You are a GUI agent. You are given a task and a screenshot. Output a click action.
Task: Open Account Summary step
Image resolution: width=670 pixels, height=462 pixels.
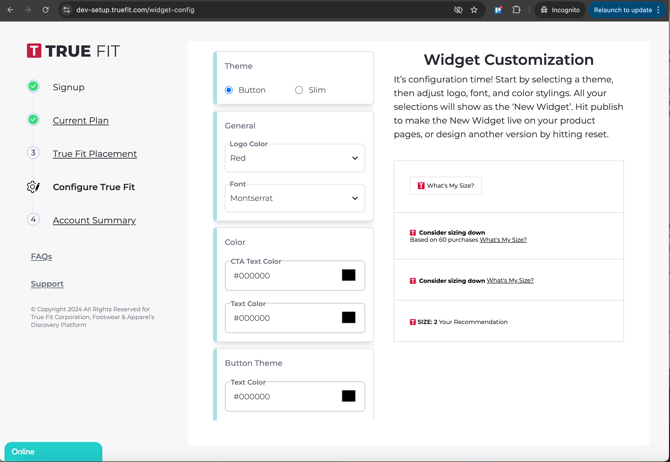pyautogui.click(x=94, y=221)
